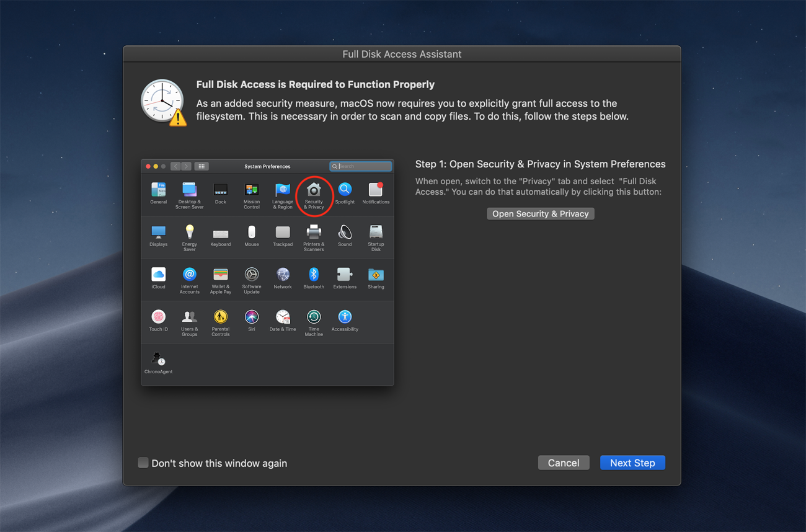The image size is (806, 532).
Task: Cancel the Full Disk Access Assistant
Action: tap(564, 463)
